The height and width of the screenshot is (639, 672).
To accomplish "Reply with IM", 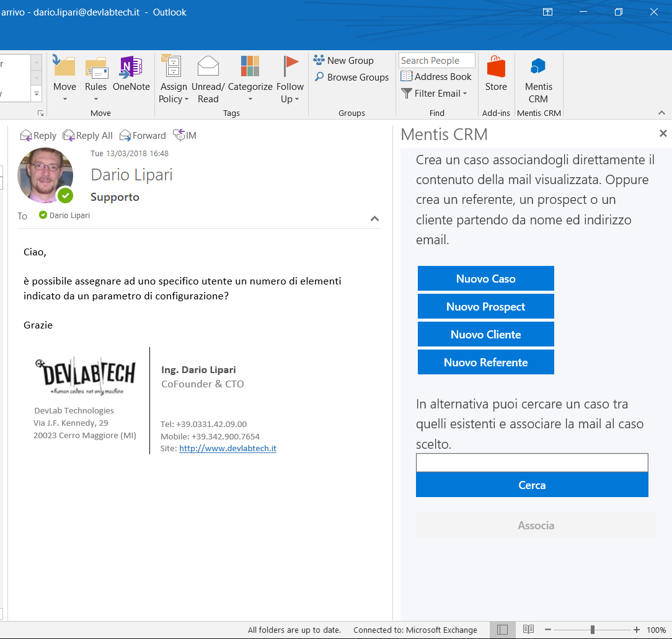I will click(x=185, y=136).
